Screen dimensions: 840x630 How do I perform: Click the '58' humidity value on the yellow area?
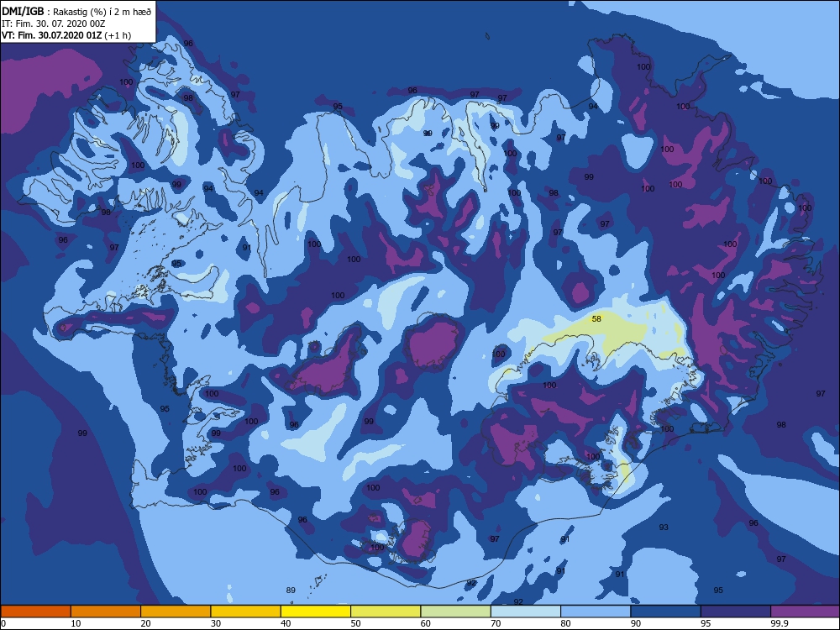coord(596,318)
